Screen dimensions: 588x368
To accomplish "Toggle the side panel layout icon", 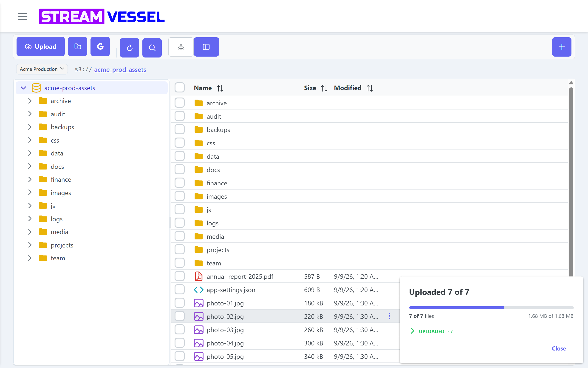I will pyautogui.click(x=206, y=47).
